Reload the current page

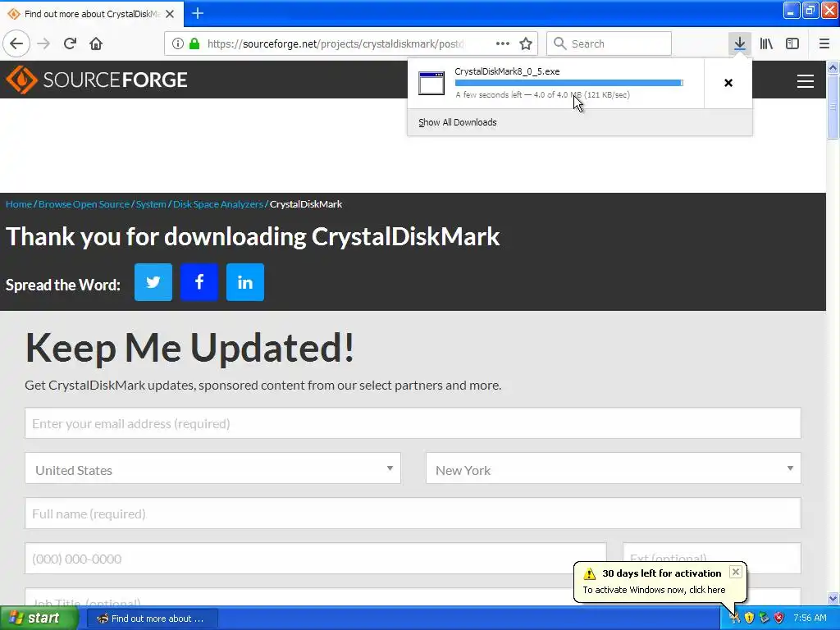(x=70, y=44)
